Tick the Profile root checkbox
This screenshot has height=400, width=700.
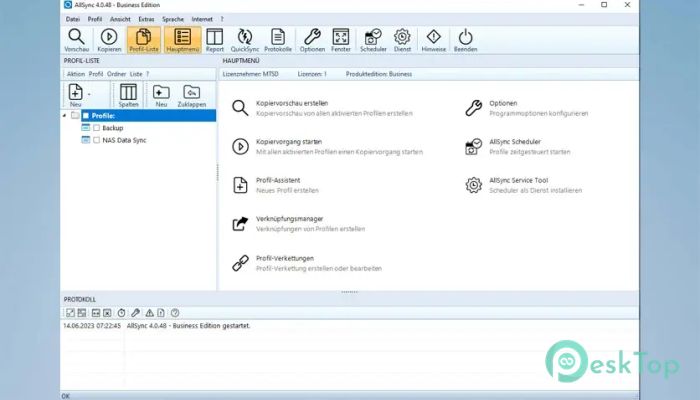86,116
